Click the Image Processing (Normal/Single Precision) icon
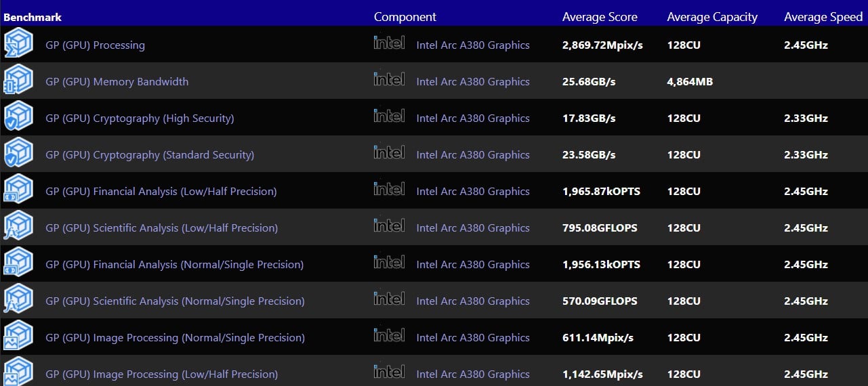 tap(18, 337)
